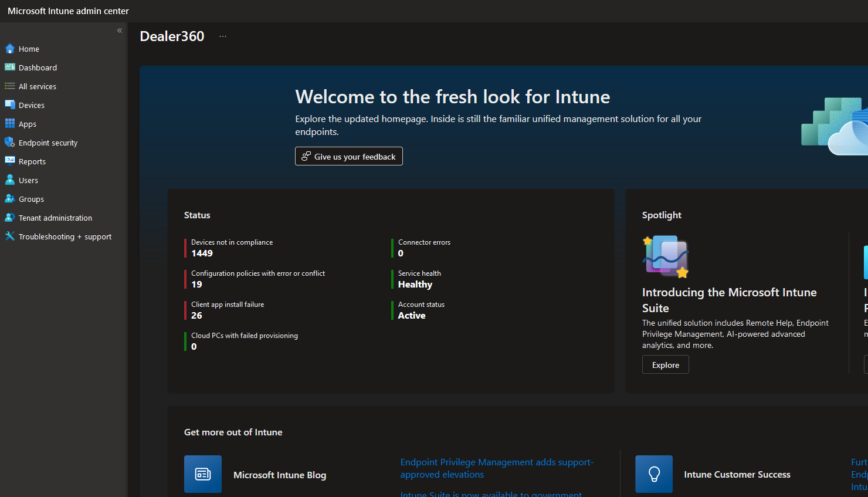Click the Groups people icon
868x497 pixels.
click(x=10, y=199)
